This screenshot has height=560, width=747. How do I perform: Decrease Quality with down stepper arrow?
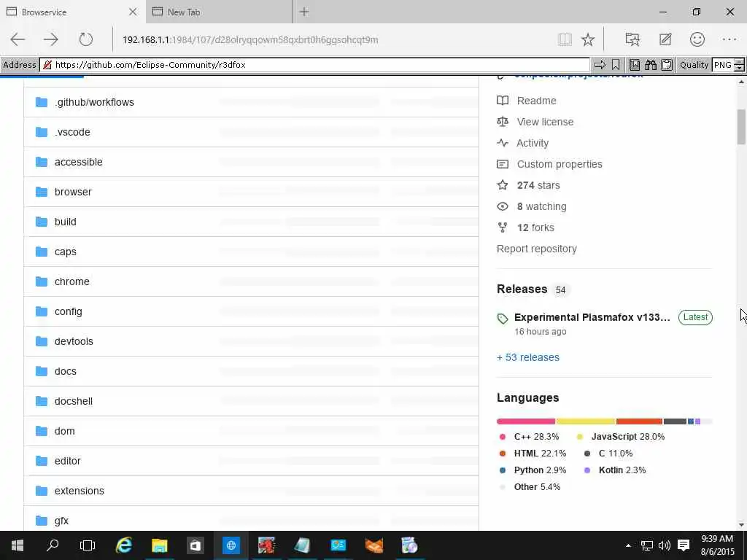(x=739, y=68)
